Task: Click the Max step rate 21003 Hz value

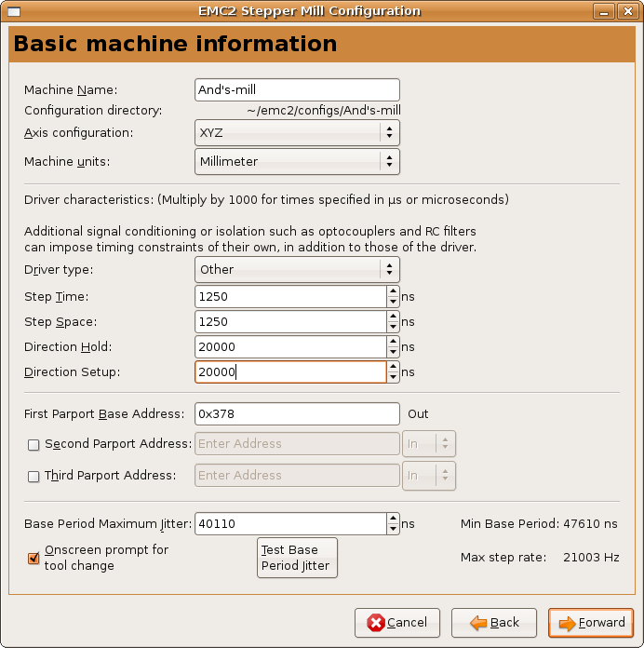Action: tap(591, 558)
